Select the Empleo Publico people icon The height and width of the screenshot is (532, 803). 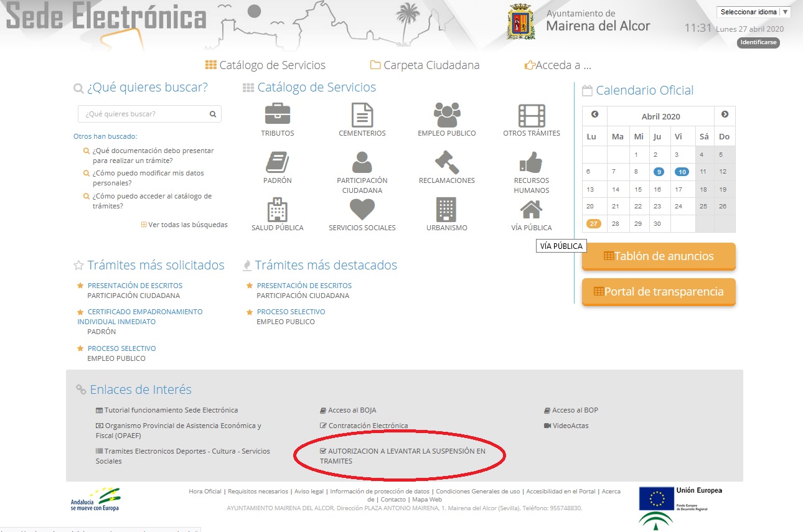[446, 115]
